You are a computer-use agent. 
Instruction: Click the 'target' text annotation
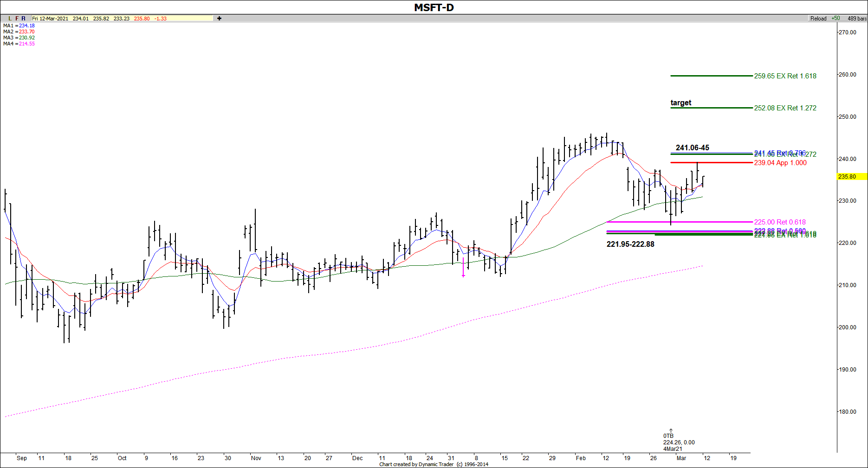680,103
